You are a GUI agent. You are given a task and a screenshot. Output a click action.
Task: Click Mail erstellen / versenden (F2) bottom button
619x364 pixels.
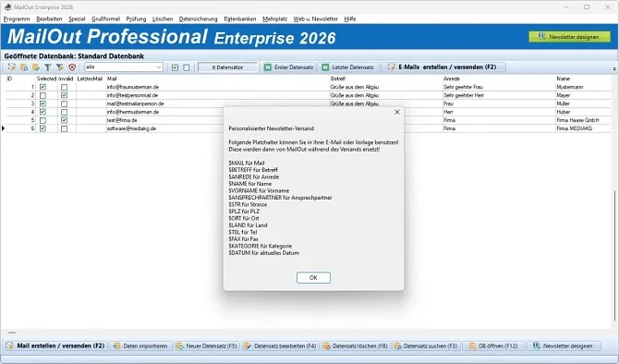click(55, 346)
